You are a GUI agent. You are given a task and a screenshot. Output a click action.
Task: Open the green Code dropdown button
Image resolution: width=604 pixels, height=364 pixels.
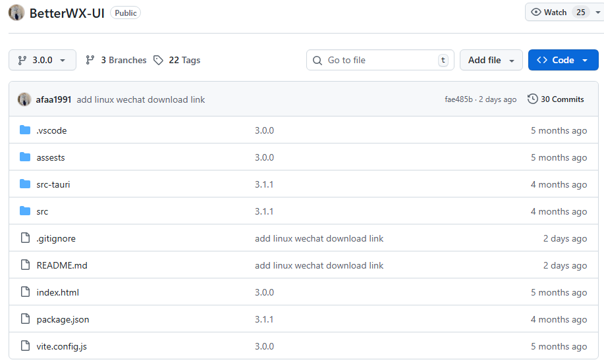[x=563, y=60]
